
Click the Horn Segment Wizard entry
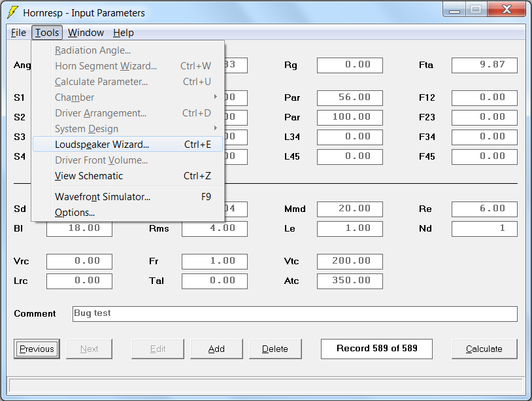127,66
